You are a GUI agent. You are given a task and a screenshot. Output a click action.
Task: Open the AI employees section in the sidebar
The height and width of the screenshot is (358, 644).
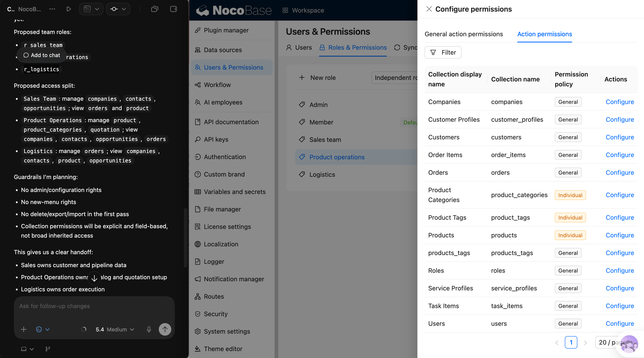(x=223, y=102)
